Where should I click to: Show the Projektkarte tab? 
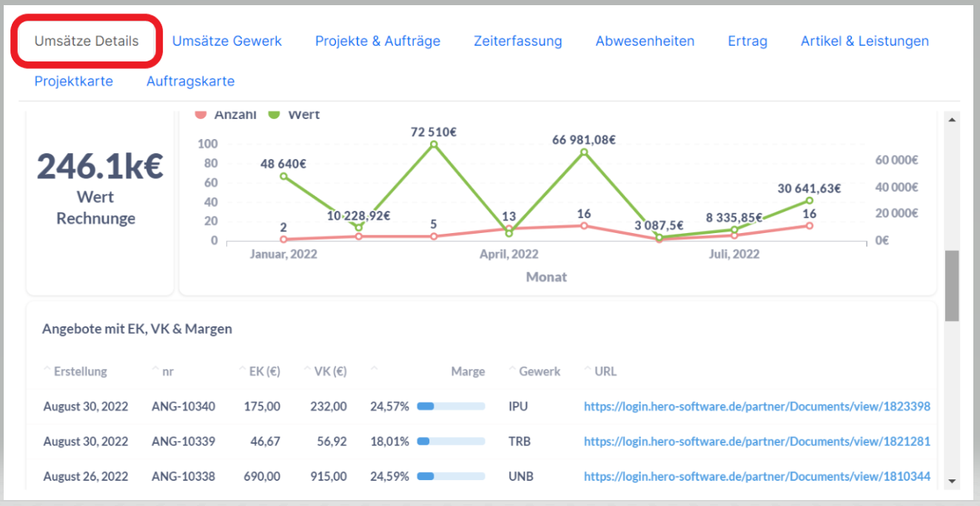pos(74,81)
